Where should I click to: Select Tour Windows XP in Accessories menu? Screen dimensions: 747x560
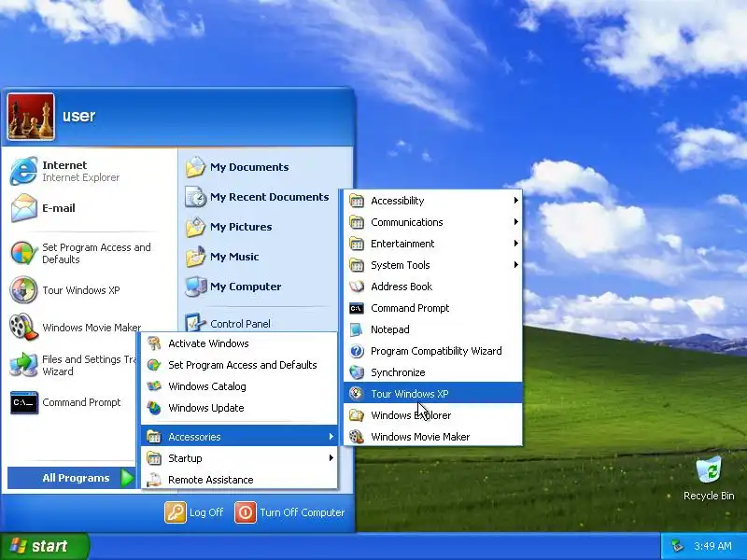tap(433, 393)
